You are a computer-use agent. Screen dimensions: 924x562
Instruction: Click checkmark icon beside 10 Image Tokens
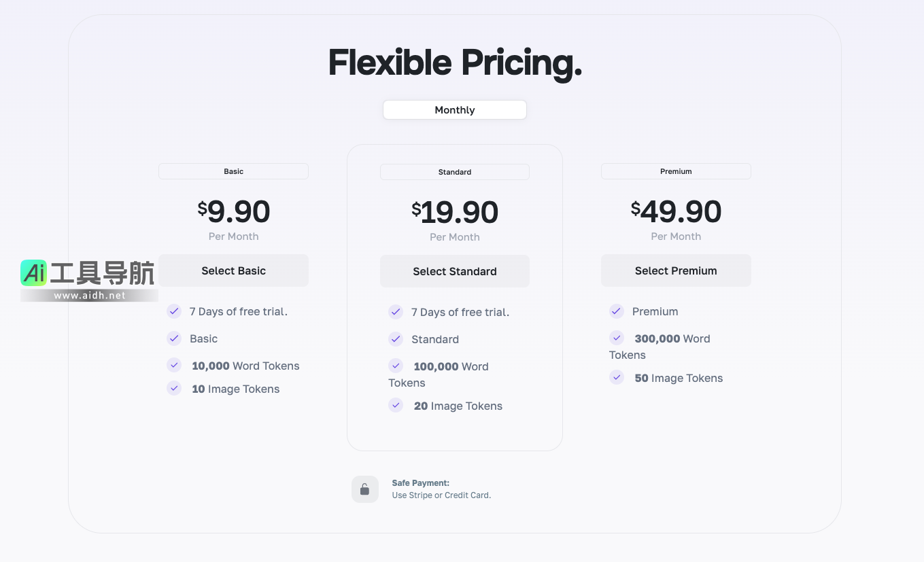point(174,389)
